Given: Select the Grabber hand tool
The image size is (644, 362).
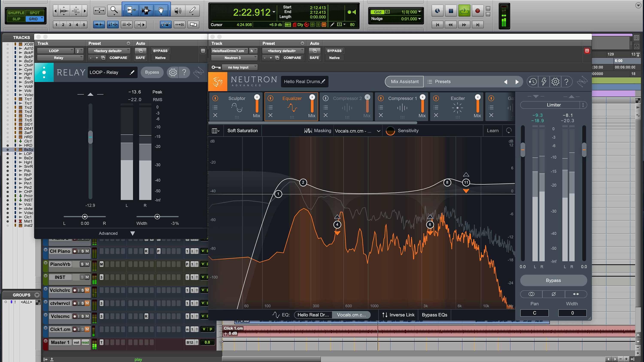Looking at the screenshot, I should (x=161, y=10).
